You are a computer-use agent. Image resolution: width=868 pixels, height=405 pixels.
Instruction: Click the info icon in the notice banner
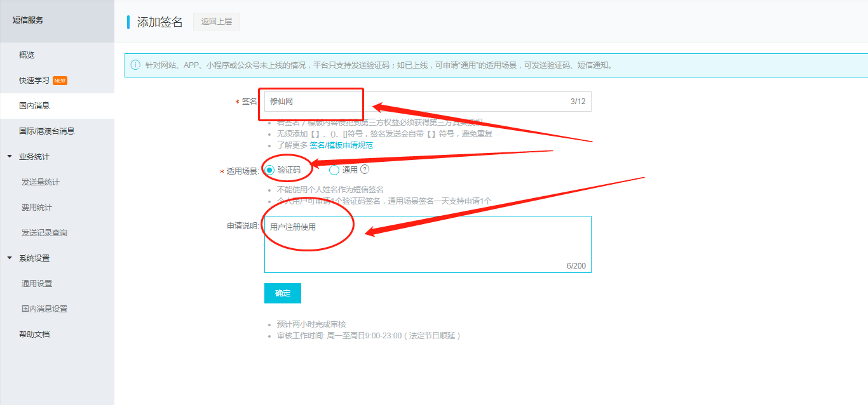[x=135, y=65]
